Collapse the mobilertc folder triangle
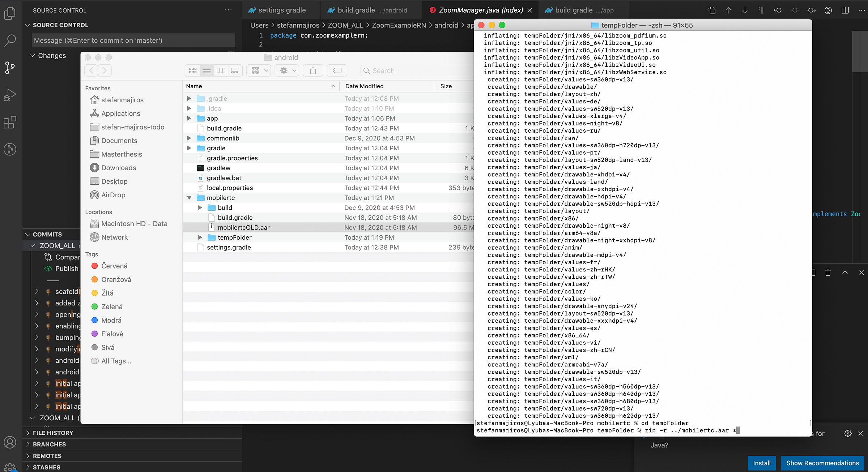Image resolution: width=868 pixels, height=472 pixels. [189, 198]
